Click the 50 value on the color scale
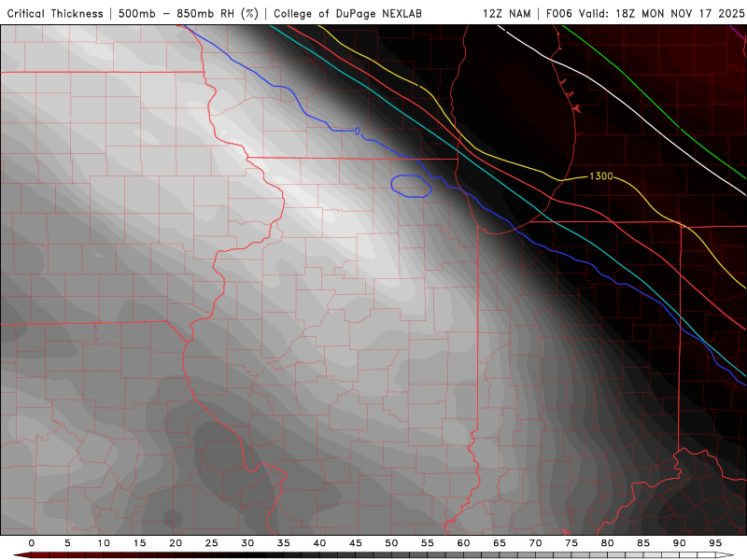The image size is (747, 560). (391, 543)
